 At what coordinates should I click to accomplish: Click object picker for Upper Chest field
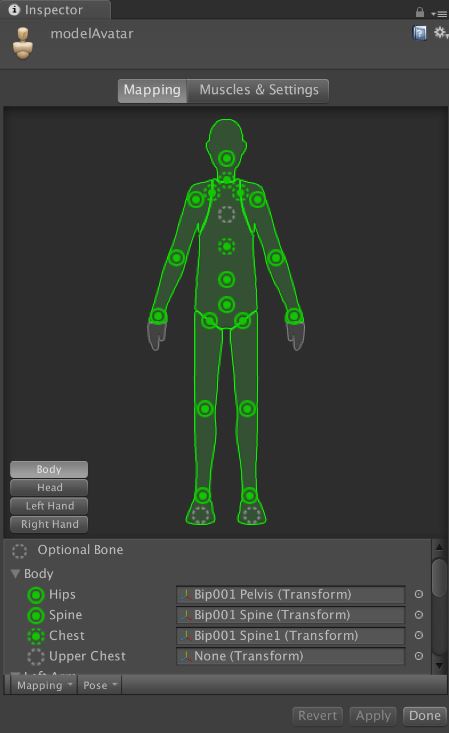[419, 656]
